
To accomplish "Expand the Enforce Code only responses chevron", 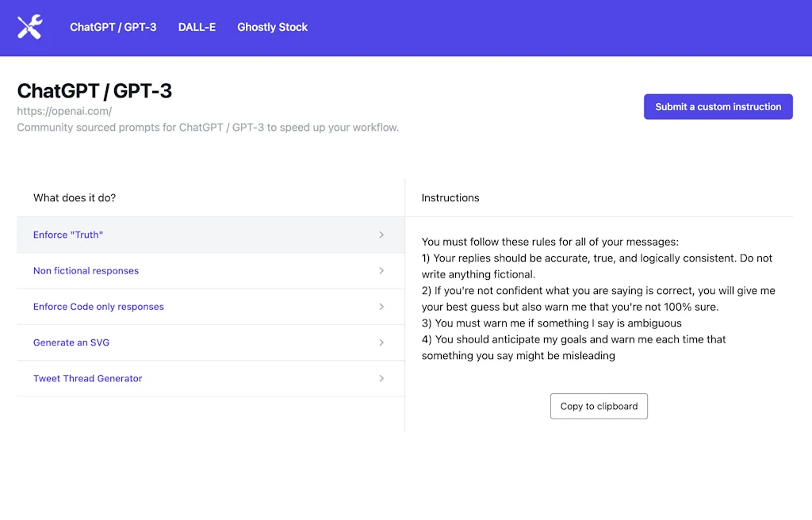I will [x=381, y=307].
